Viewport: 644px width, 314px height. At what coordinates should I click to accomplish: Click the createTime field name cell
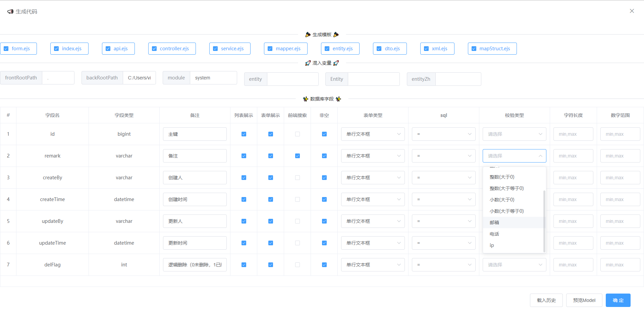(52, 199)
